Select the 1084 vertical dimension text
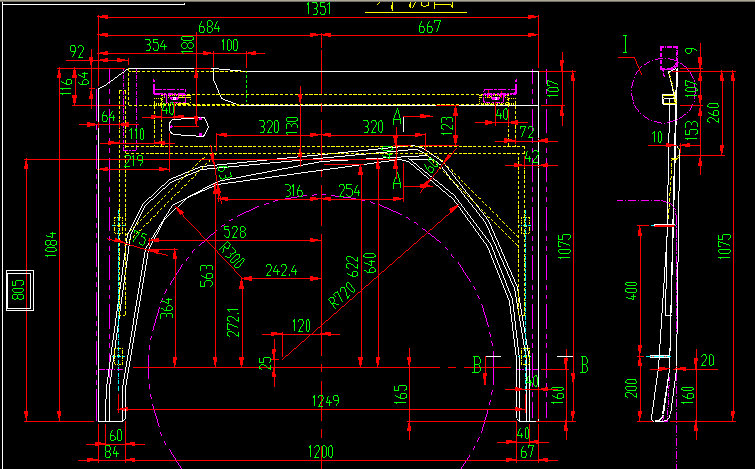 point(51,247)
